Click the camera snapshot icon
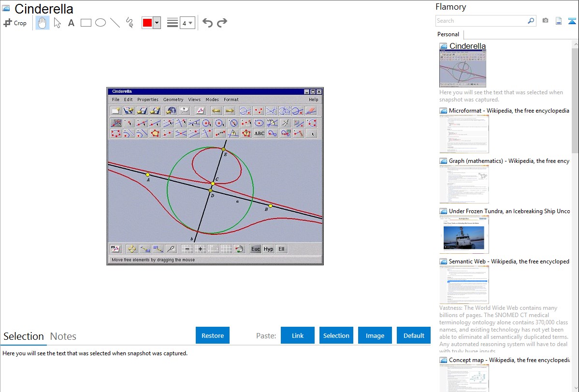This screenshot has width=579, height=392. (x=545, y=21)
